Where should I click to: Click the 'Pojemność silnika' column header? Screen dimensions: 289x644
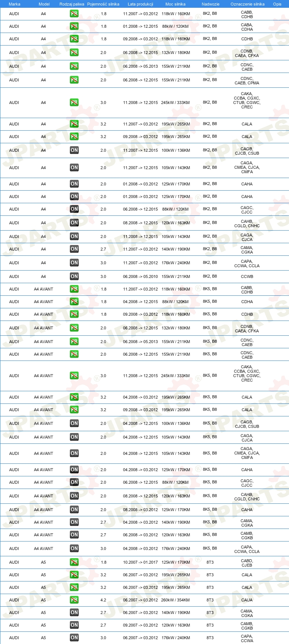click(103, 4)
